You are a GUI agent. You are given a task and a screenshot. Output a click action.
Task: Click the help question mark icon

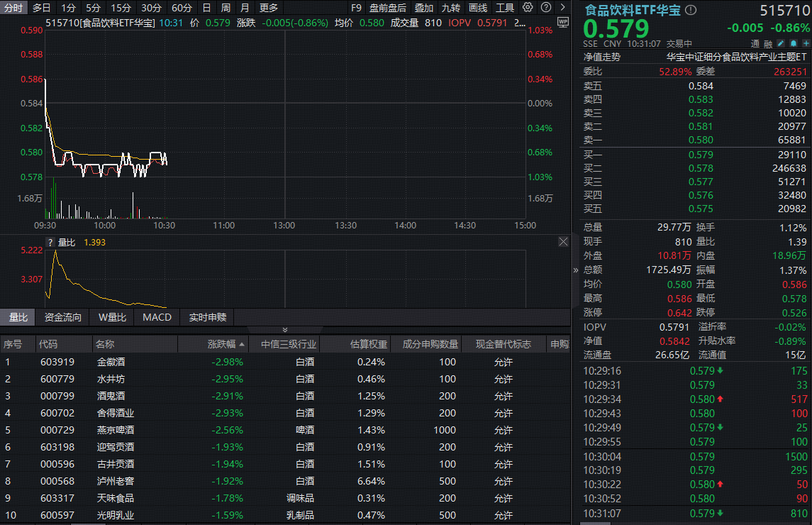point(545,8)
